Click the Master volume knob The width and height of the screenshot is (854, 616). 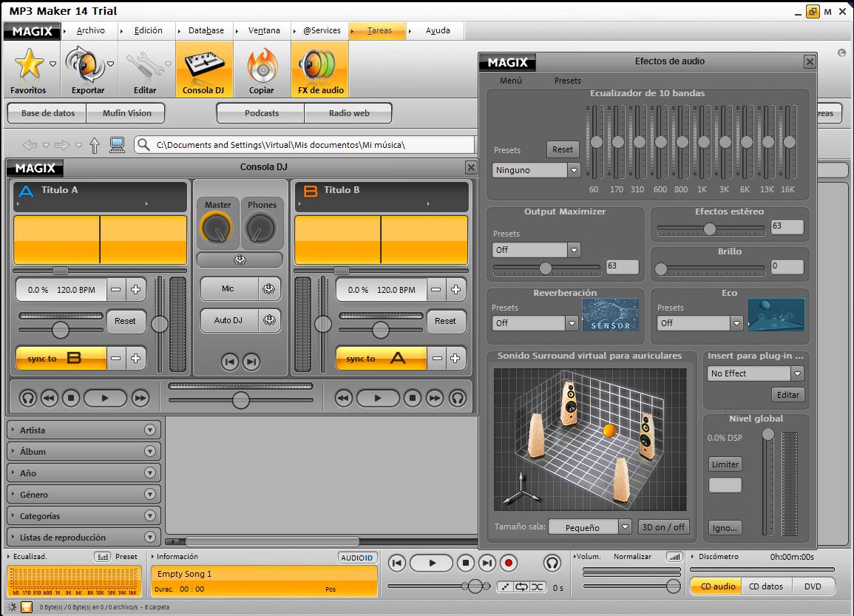tap(217, 228)
